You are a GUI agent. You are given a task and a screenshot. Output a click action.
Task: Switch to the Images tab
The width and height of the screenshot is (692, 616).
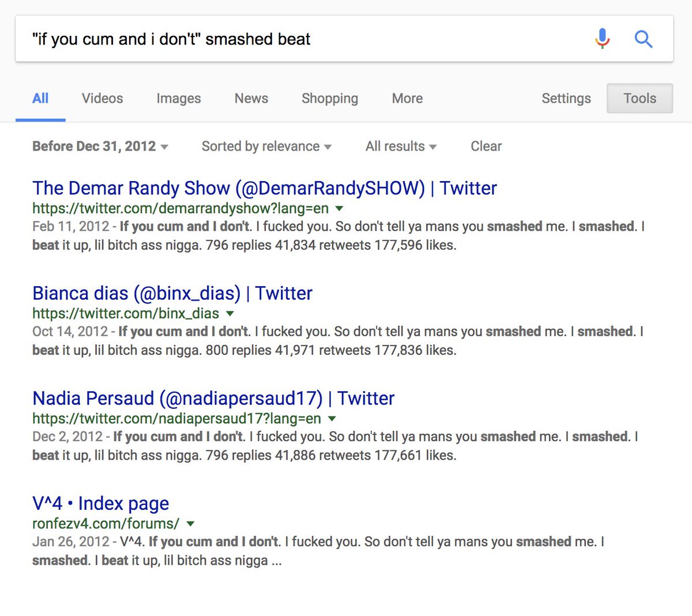(x=178, y=99)
